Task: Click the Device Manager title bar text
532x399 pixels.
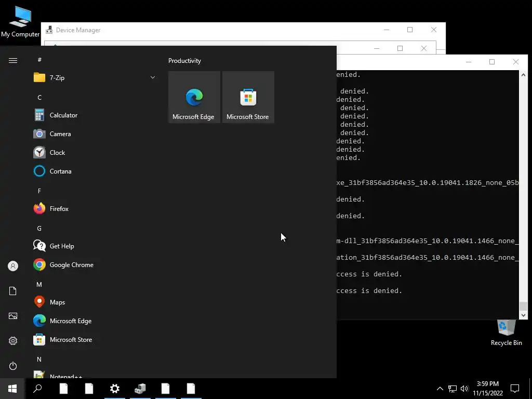Action: (78, 30)
